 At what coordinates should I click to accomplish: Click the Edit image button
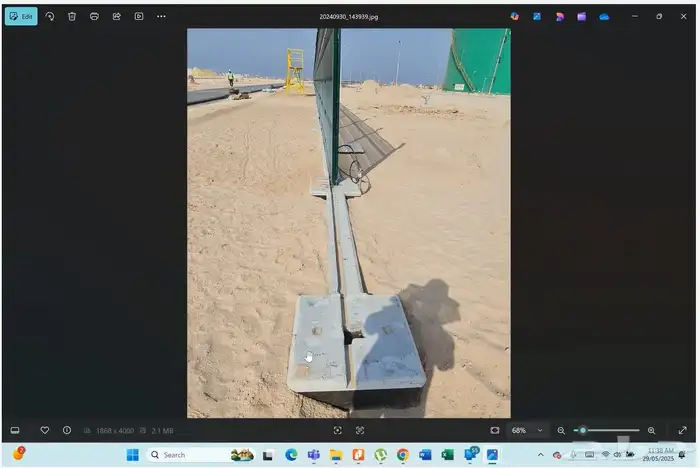pos(21,16)
